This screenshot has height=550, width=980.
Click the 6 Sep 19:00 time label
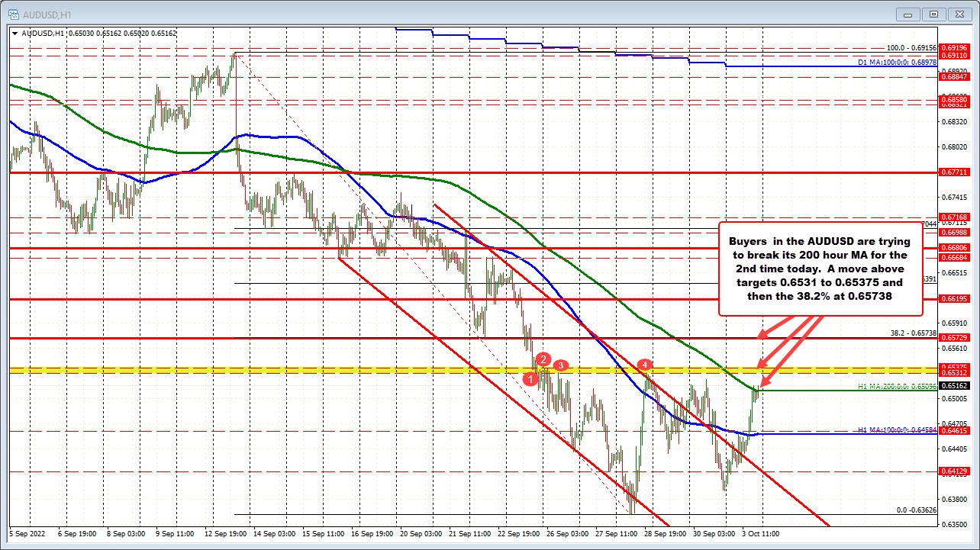(x=76, y=534)
